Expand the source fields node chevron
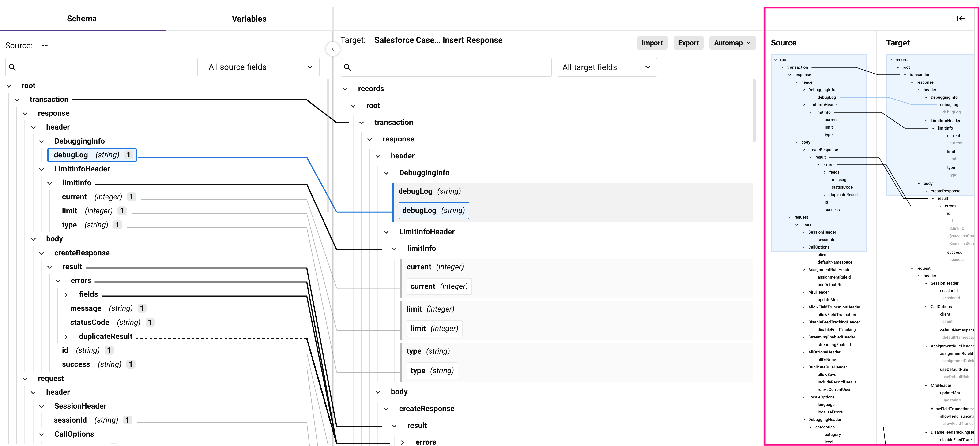The width and height of the screenshot is (980, 446). point(66,295)
